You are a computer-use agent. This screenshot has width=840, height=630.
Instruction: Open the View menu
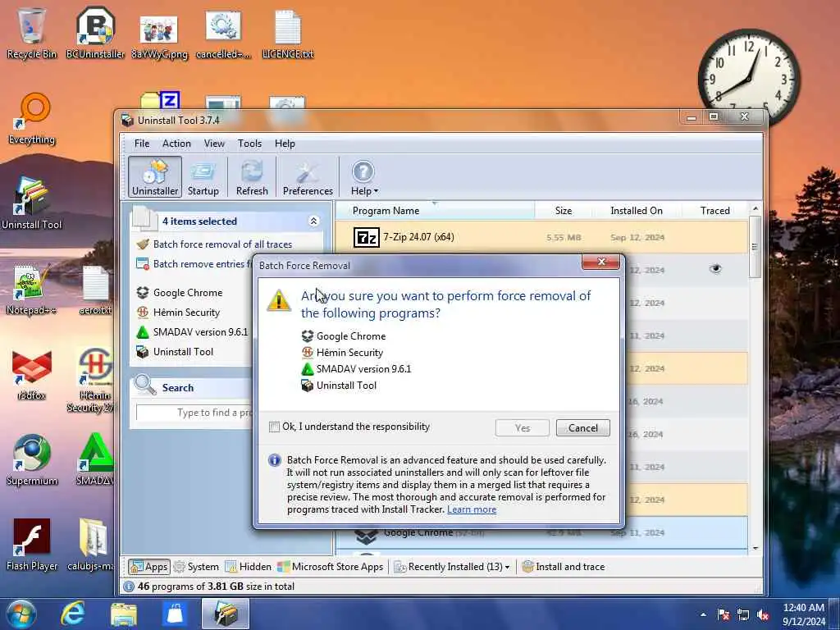coord(214,144)
